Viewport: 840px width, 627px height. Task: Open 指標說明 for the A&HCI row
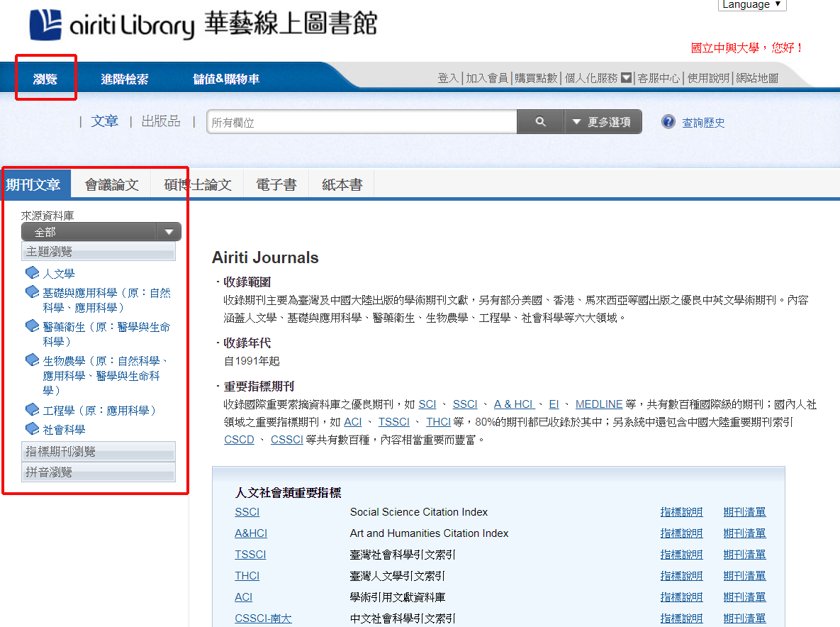coord(681,533)
